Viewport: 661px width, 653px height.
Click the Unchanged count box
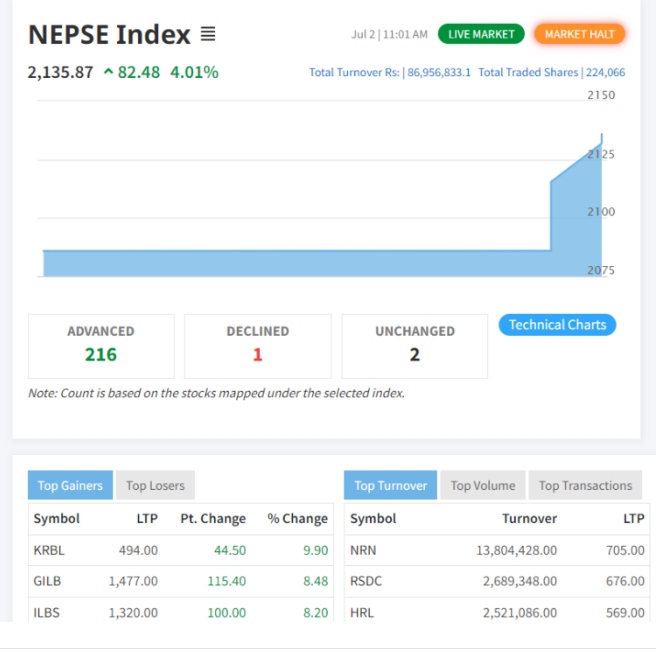(x=415, y=346)
